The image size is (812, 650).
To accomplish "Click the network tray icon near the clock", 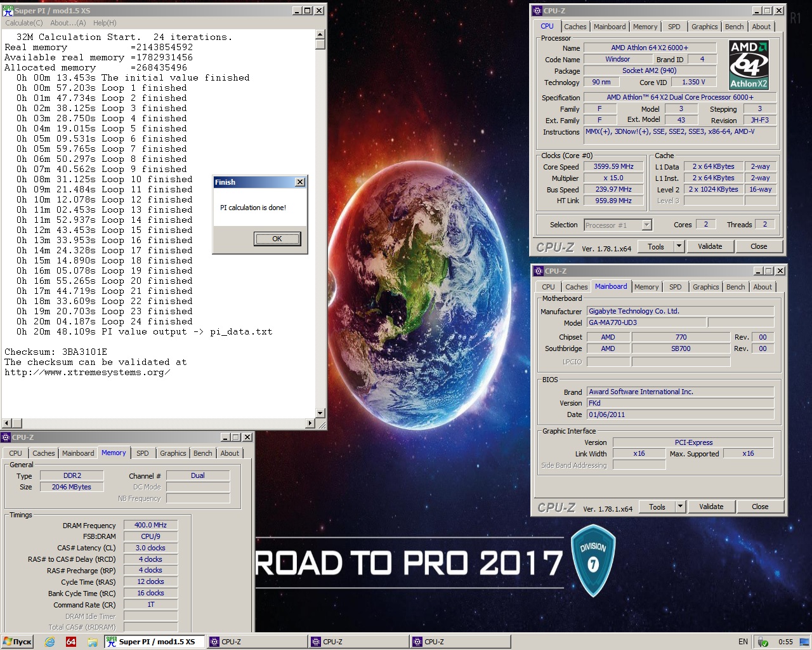I will tap(763, 642).
